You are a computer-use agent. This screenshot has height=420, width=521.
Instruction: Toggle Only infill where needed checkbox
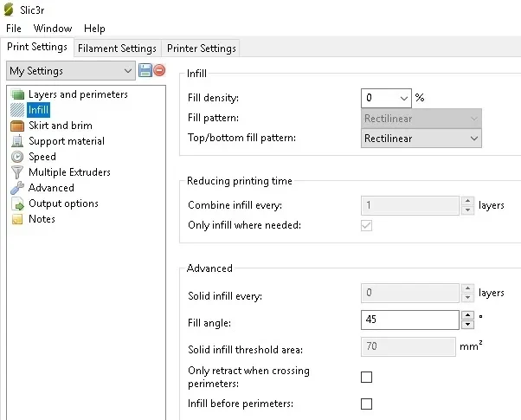(x=366, y=225)
